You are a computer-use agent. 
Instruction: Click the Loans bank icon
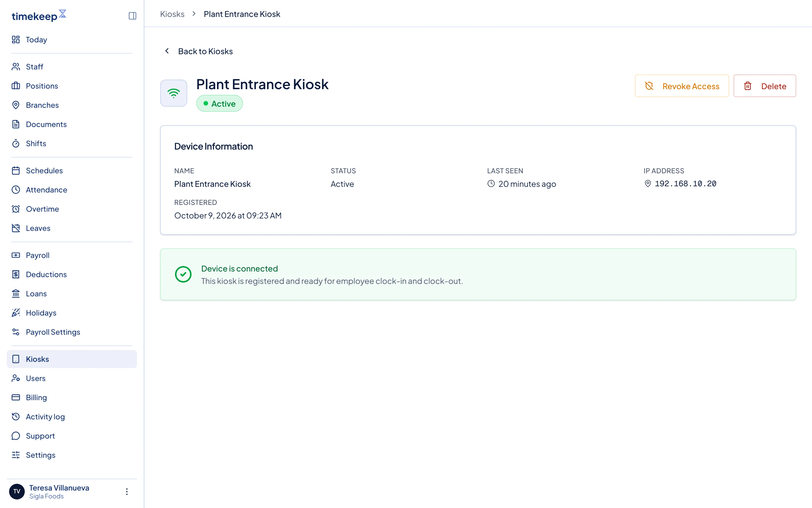(16, 293)
